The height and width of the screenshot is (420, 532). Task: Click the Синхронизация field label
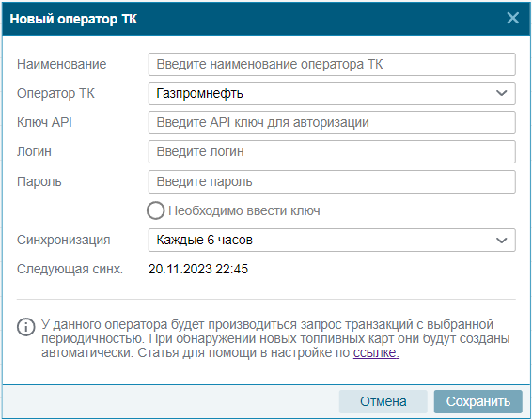point(64,241)
